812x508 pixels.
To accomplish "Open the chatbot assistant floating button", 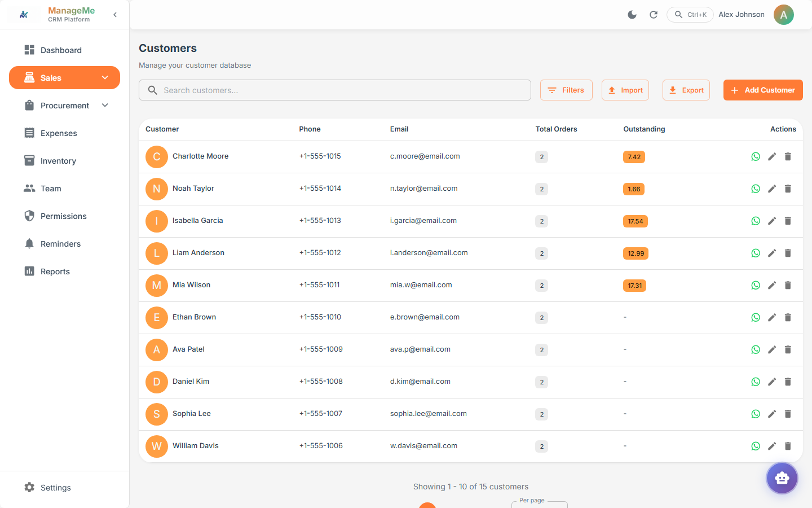I will pyautogui.click(x=782, y=478).
